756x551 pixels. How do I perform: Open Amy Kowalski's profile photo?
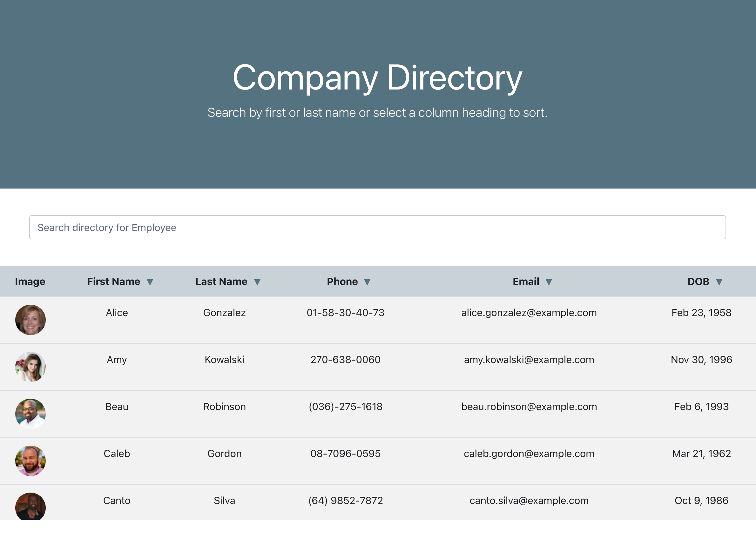[x=30, y=367]
